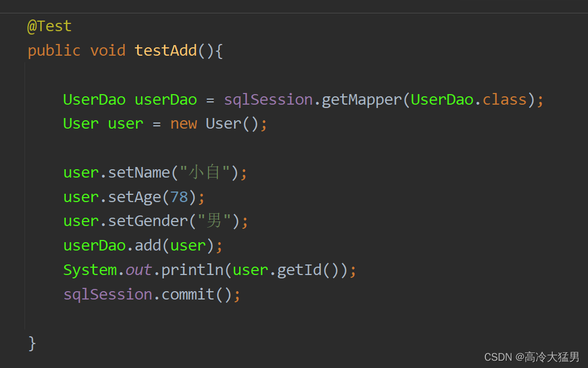Click the println method call
This screenshot has width=588, height=368.
(x=192, y=270)
